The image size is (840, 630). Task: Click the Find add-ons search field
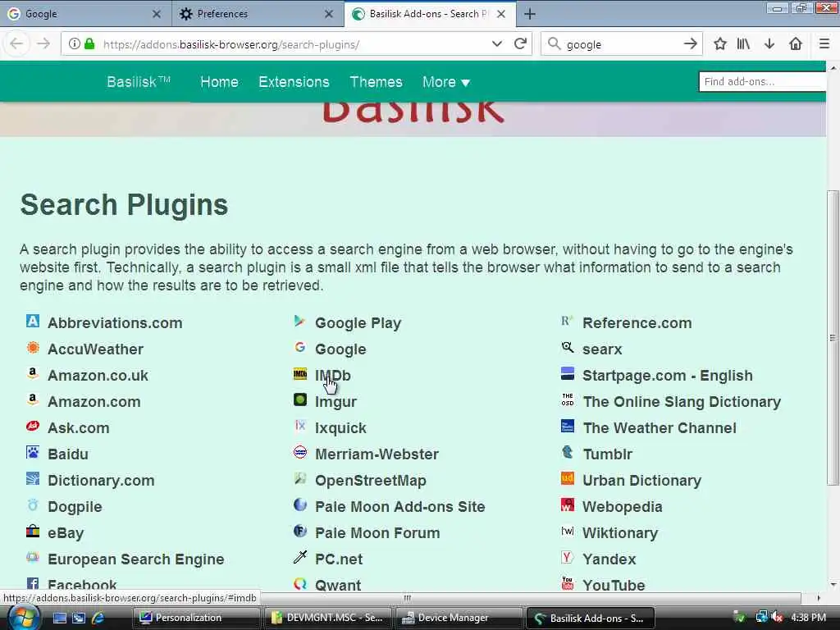click(762, 81)
